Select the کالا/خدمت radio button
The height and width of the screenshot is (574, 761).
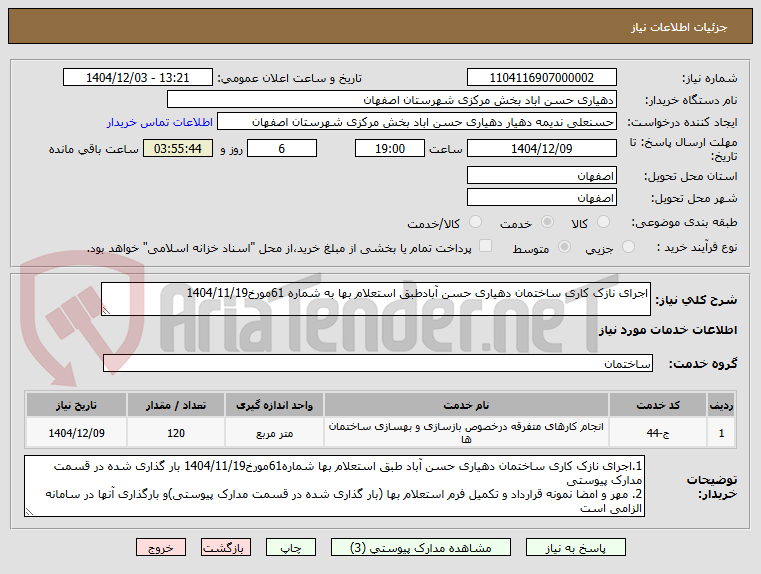pyautogui.click(x=475, y=222)
